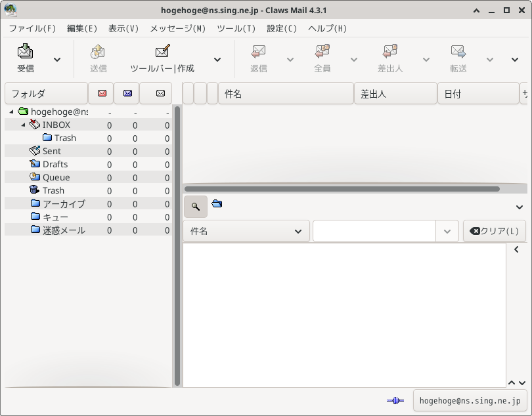Open the Compose (作成) dropdown arrow
532x416 pixels.
[217, 59]
